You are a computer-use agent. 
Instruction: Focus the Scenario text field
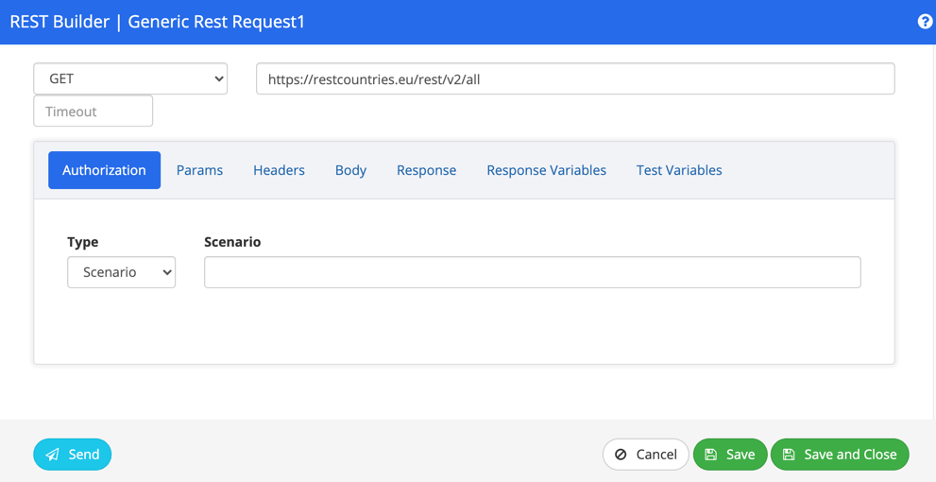point(532,272)
